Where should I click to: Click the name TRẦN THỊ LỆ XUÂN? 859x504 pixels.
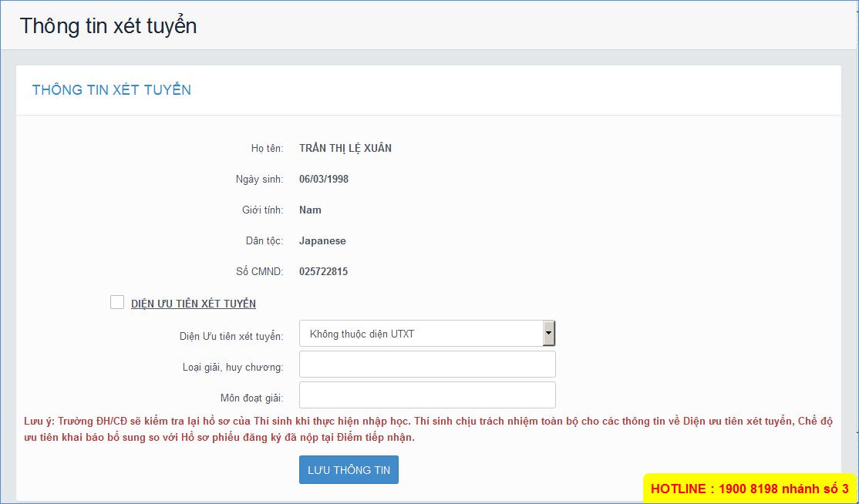[x=345, y=148]
